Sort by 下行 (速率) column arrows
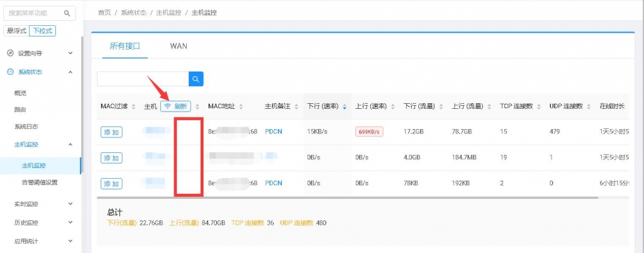This screenshot has width=644, height=253. (345, 107)
